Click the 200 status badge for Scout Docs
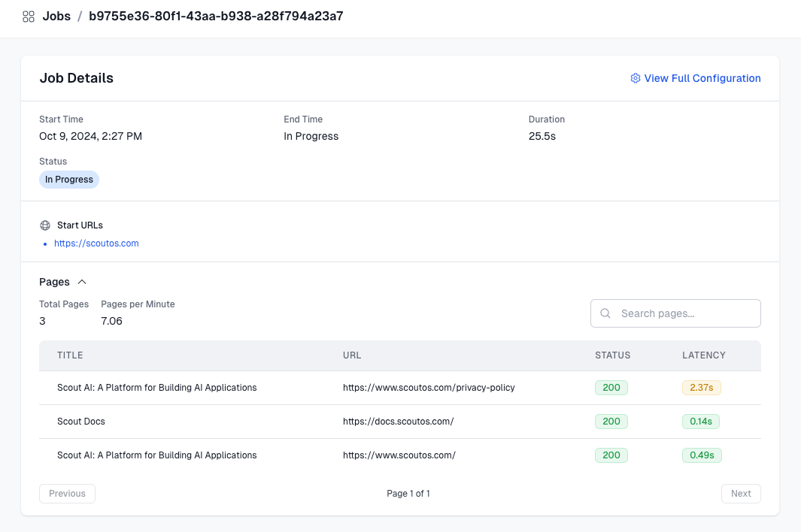Viewport: 801px width, 532px height. pos(611,422)
